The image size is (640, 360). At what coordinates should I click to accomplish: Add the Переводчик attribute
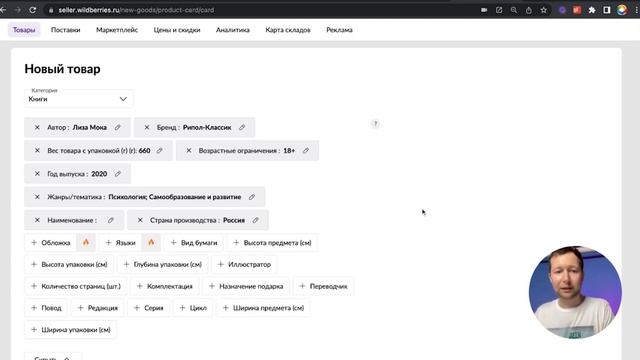(x=323, y=286)
